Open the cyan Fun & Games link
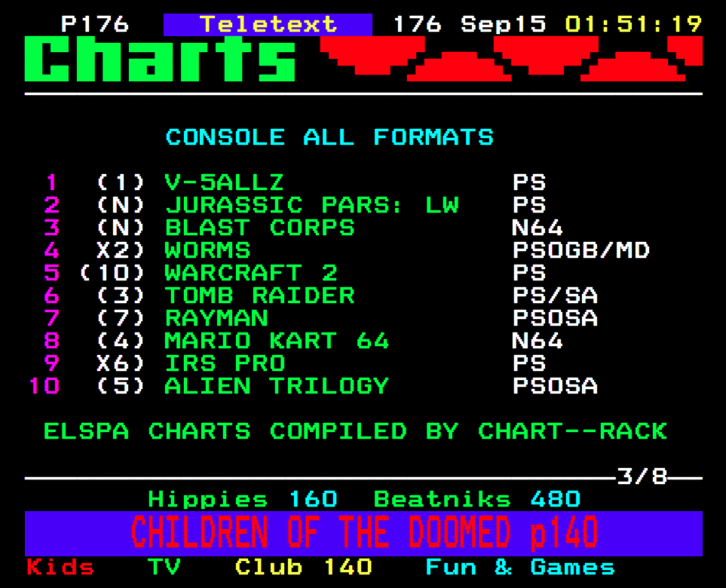The image size is (726, 588). click(x=520, y=567)
